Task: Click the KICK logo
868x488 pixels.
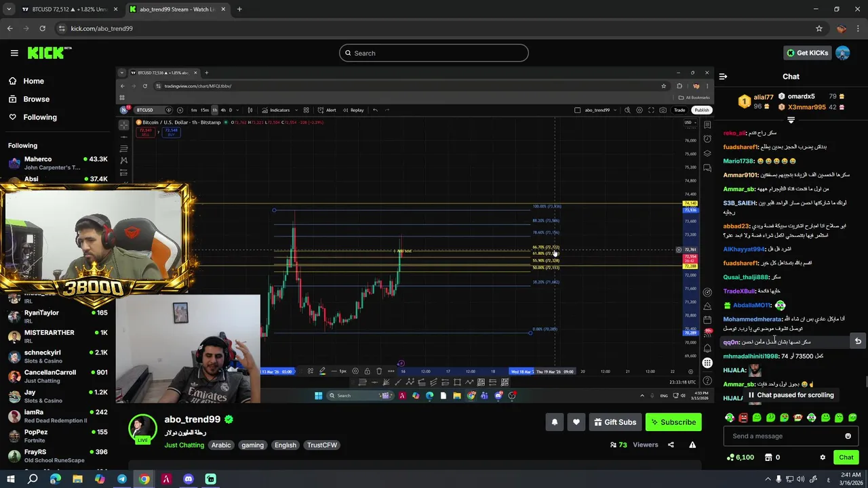Action: click(x=49, y=53)
